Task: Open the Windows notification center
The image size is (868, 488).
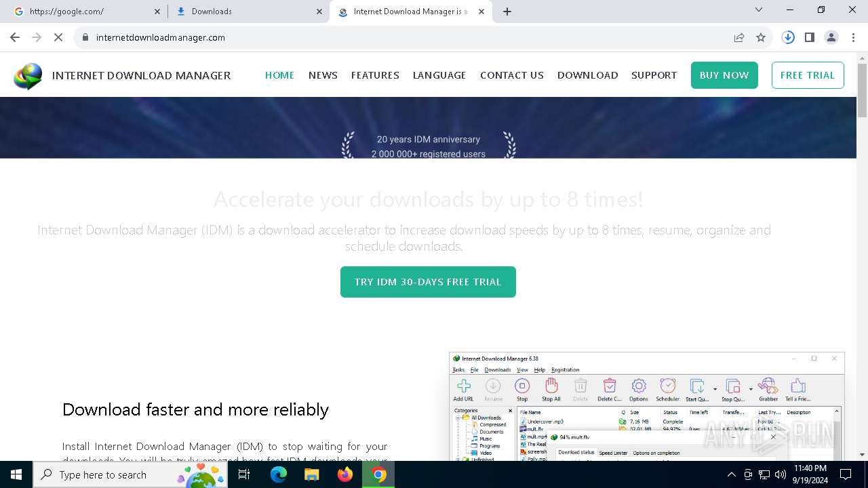Action: pos(846,474)
